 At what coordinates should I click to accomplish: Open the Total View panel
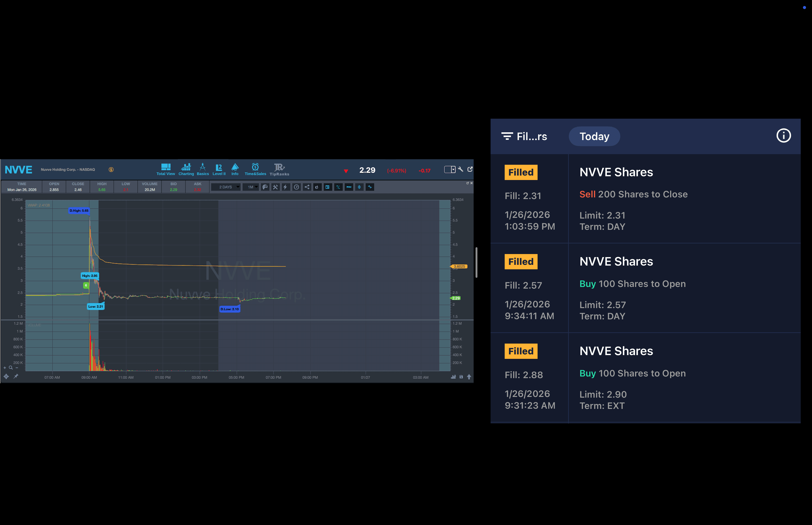[x=166, y=169]
